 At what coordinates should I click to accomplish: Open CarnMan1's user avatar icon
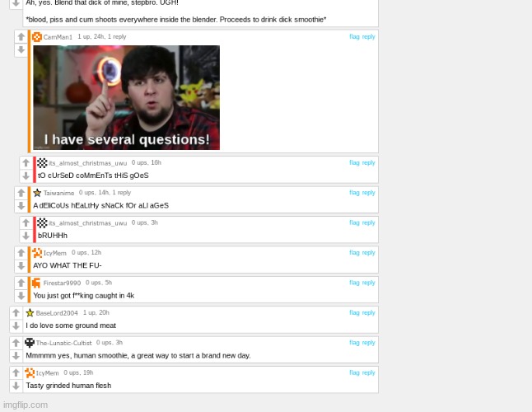point(37,36)
